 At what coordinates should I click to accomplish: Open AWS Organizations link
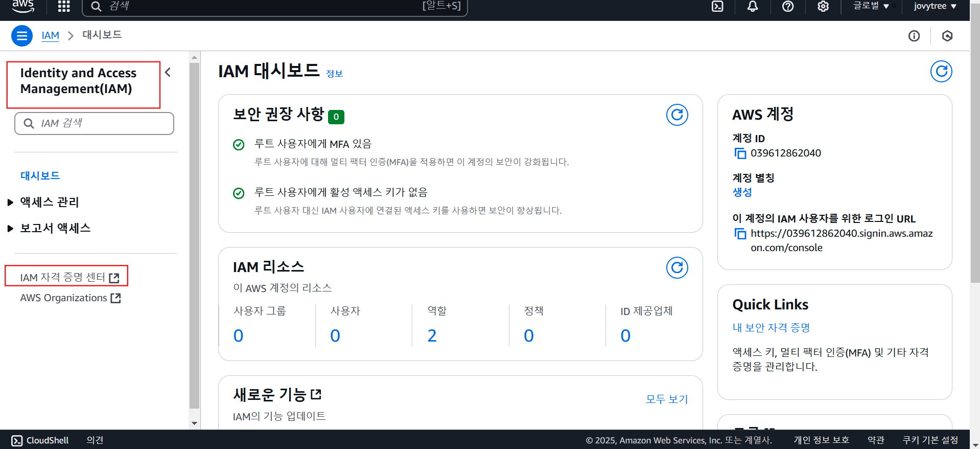point(64,298)
